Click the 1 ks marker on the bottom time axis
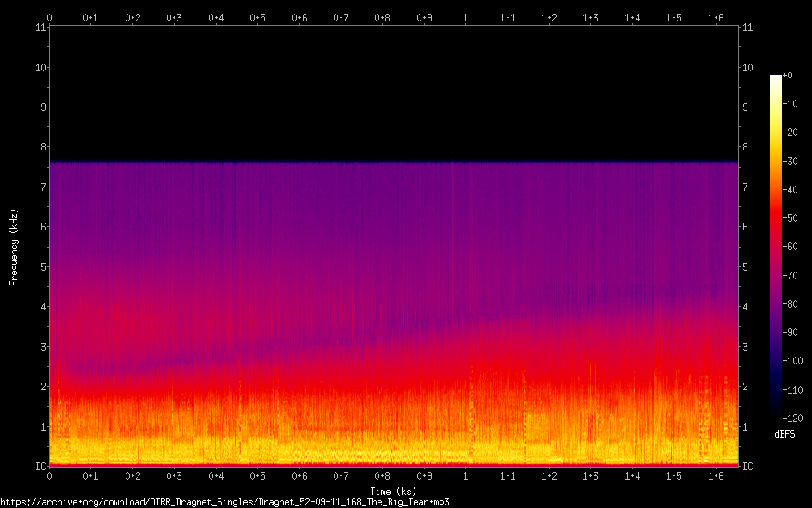The image size is (812, 508). click(x=466, y=475)
